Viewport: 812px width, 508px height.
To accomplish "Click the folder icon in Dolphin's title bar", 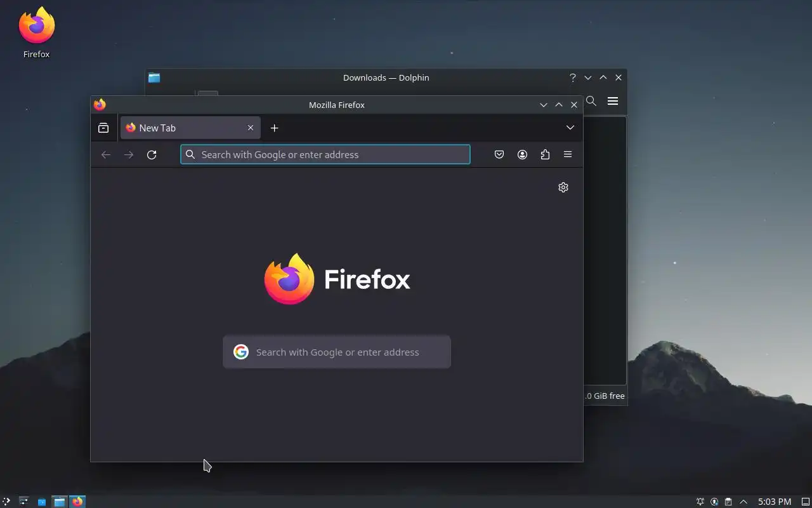I will point(154,77).
